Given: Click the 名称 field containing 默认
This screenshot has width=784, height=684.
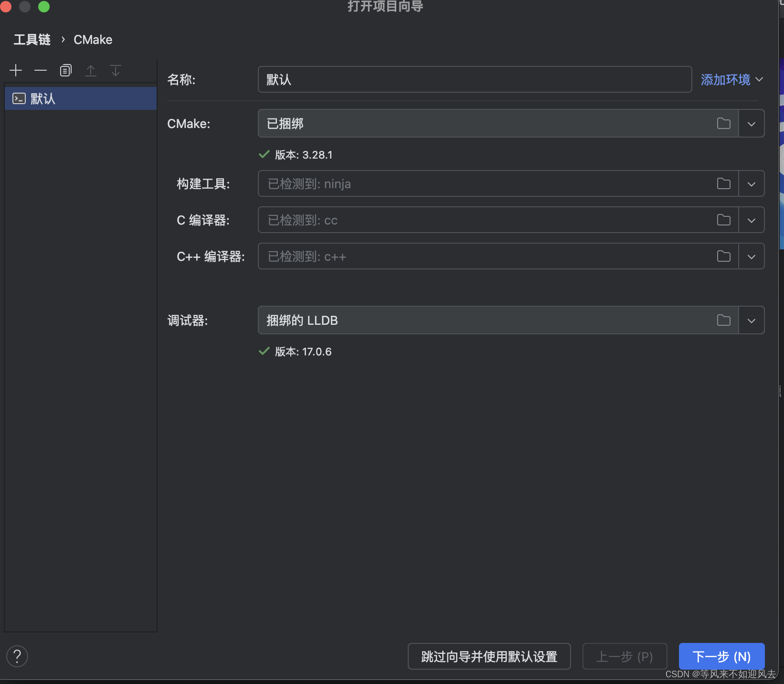Looking at the screenshot, I should (475, 79).
